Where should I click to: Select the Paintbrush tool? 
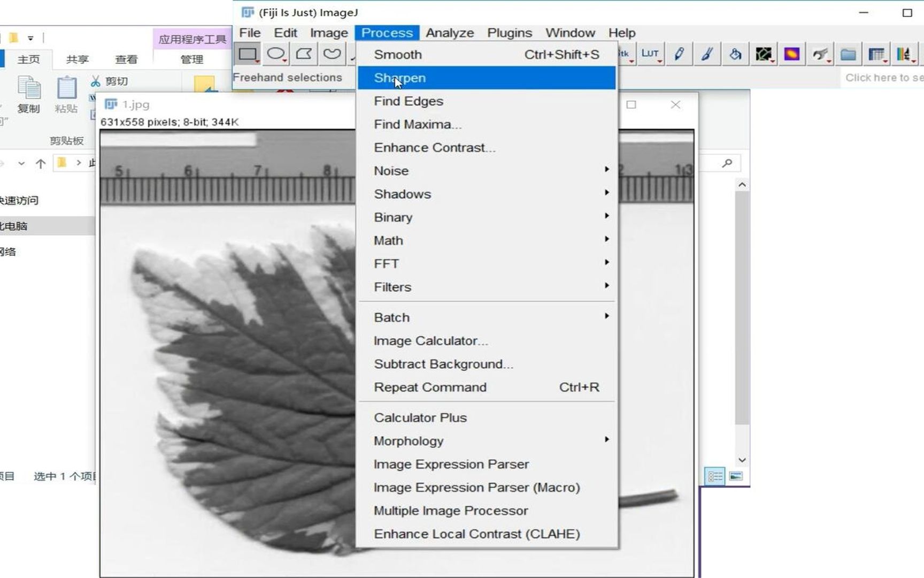tap(707, 54)
